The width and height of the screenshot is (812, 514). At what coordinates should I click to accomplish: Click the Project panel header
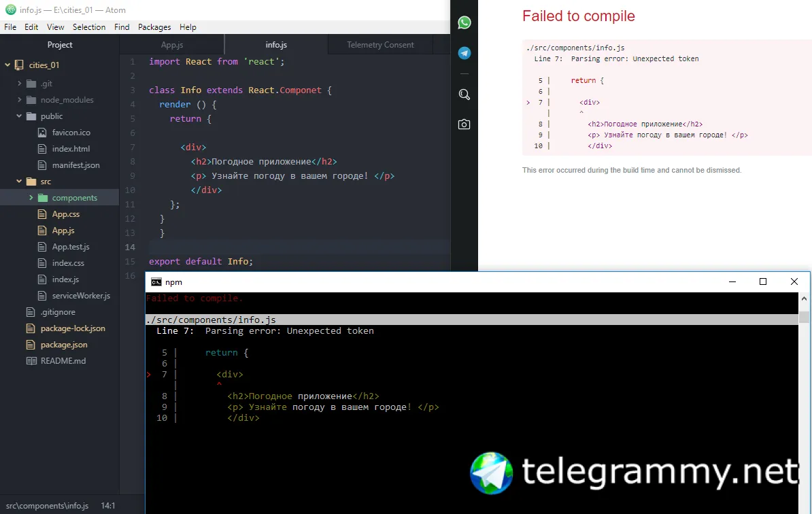[60, 44]
